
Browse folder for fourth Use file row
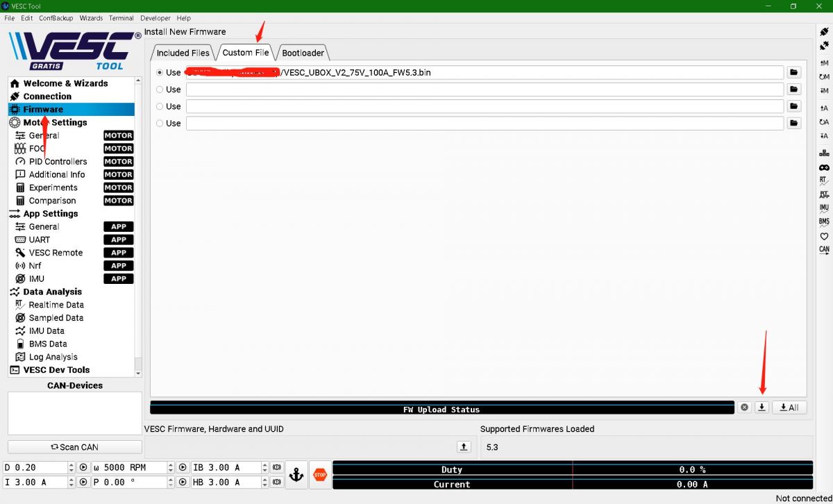(794, 123)
